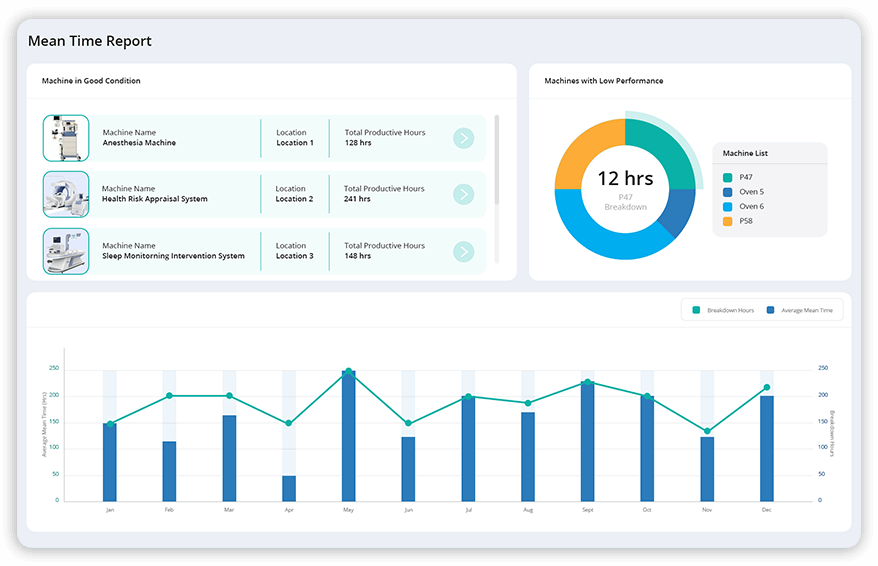Toggle Breakdown Hours legend in chart
Viewport: 878px width, 566px height.
(723, 310)
